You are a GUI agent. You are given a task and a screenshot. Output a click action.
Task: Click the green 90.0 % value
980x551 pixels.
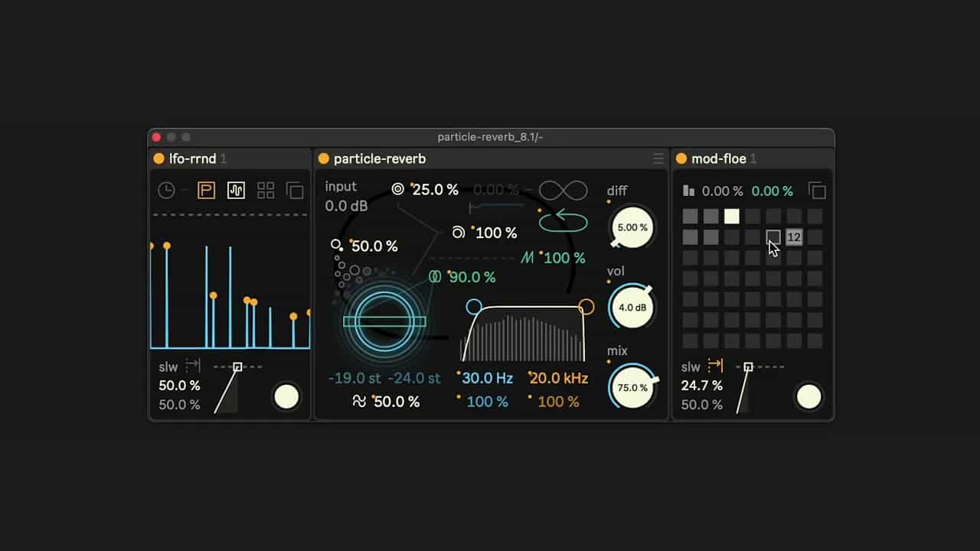(x=472, y=277)
